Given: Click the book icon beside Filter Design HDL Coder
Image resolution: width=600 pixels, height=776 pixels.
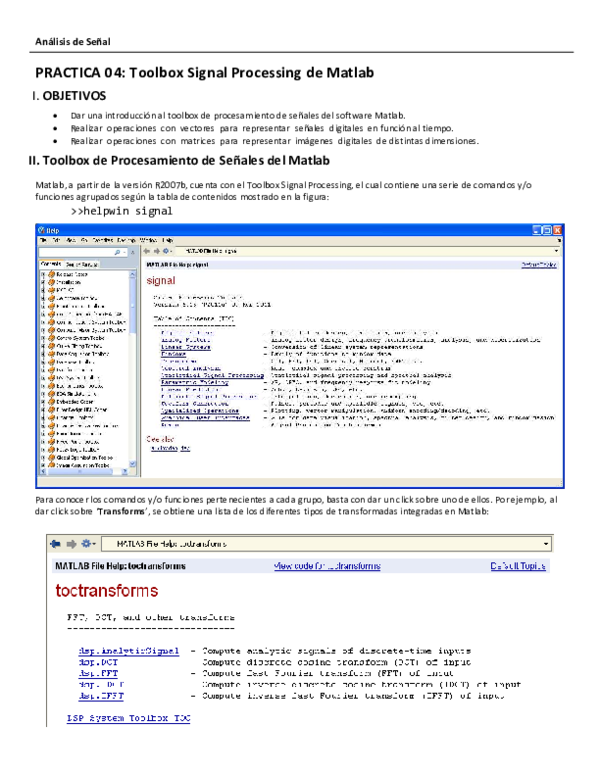Looking at the screenshot, I should coord(51,410).
